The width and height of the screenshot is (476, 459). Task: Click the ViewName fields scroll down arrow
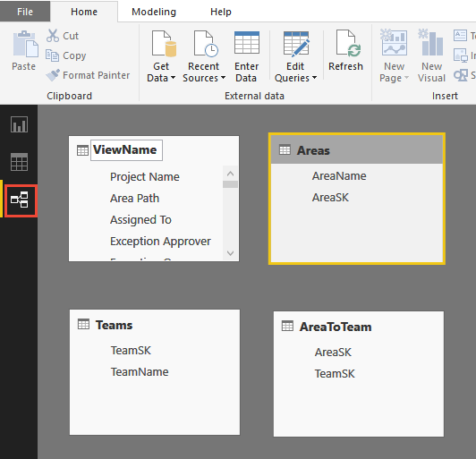(231, 253)
